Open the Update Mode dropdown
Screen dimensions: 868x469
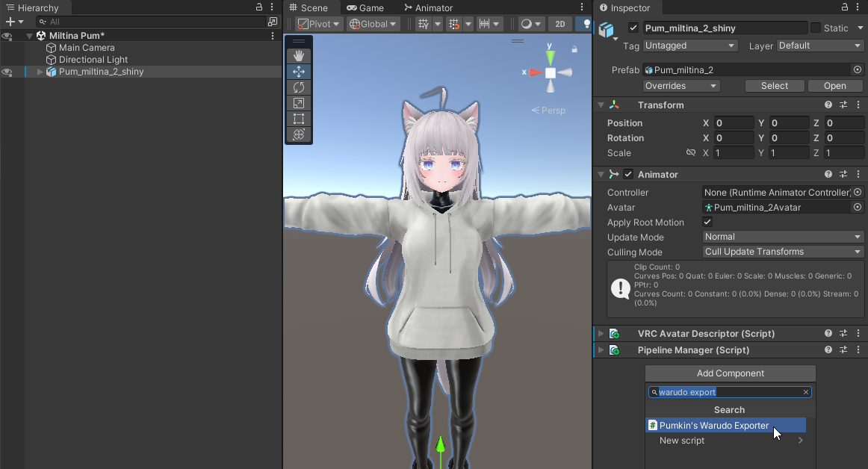(x=783, y=237)
